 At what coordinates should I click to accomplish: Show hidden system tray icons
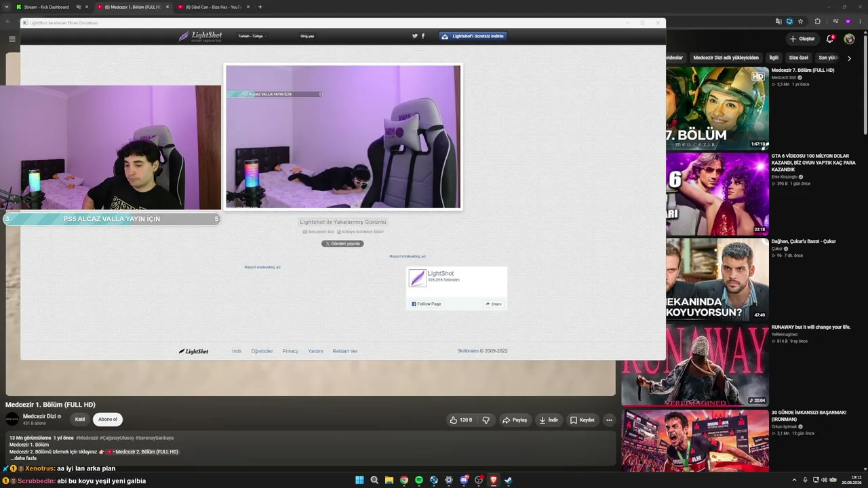click(794, 480)
